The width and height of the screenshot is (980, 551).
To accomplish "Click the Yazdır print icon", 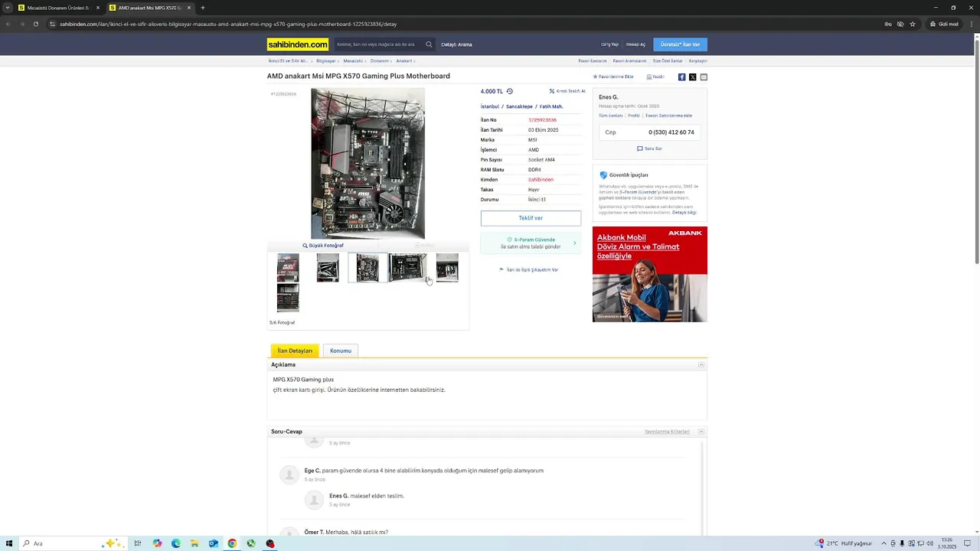I will tap(655, 77).
